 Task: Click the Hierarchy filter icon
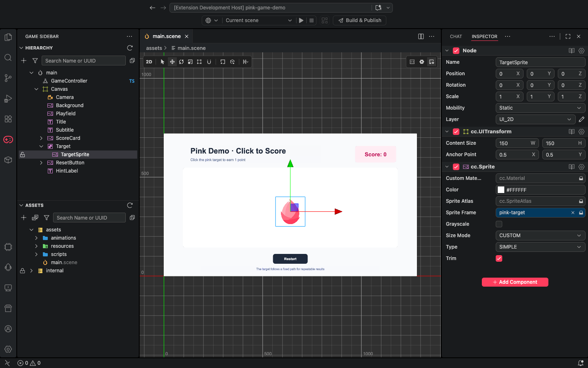pyautogui.click(x=35, y=61)
